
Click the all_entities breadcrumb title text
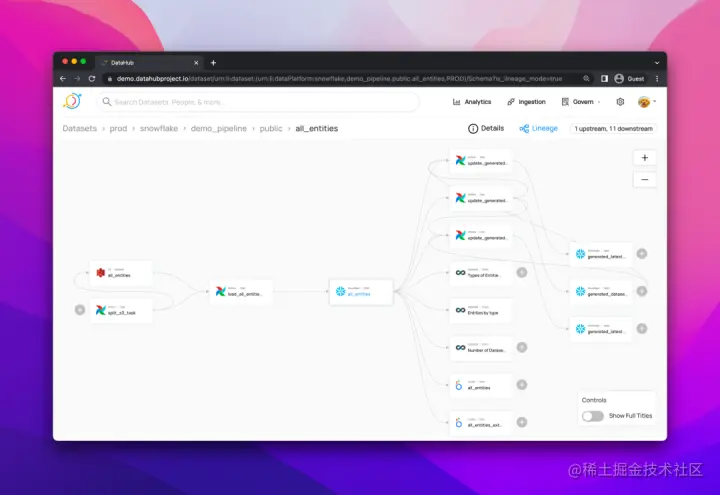click(316, 129)
